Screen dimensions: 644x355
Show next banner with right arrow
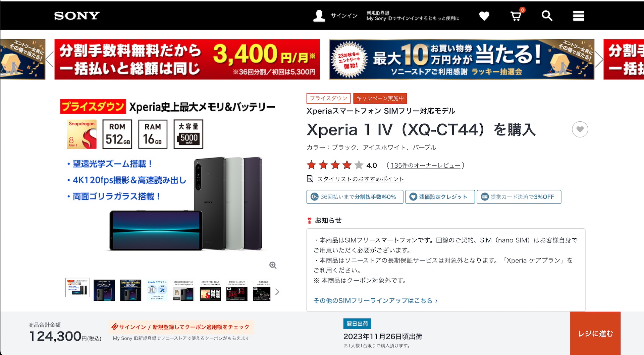[x=599, y=59]
